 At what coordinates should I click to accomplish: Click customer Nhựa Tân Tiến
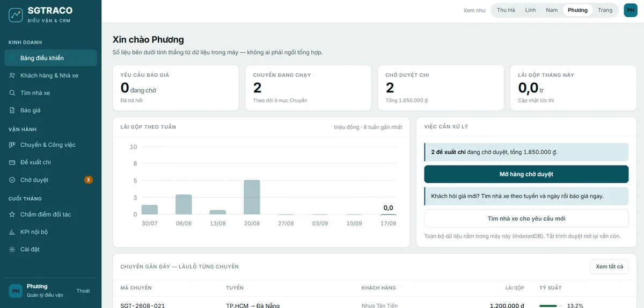(379, 305)
